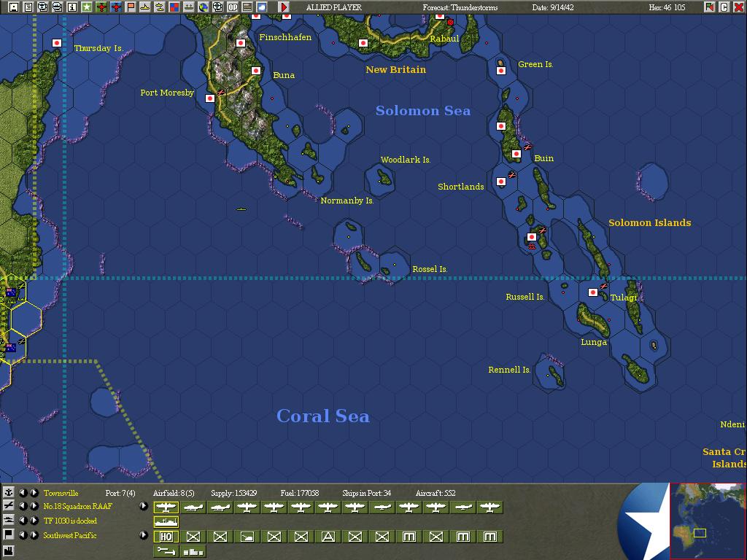Go to previous base before Townsville
Screen dimensions: 747x560
(23, 492)
